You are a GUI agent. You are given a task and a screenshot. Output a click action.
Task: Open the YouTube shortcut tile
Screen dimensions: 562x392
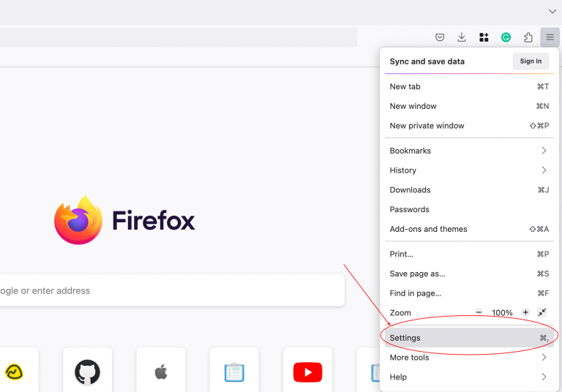coord(307,372)
